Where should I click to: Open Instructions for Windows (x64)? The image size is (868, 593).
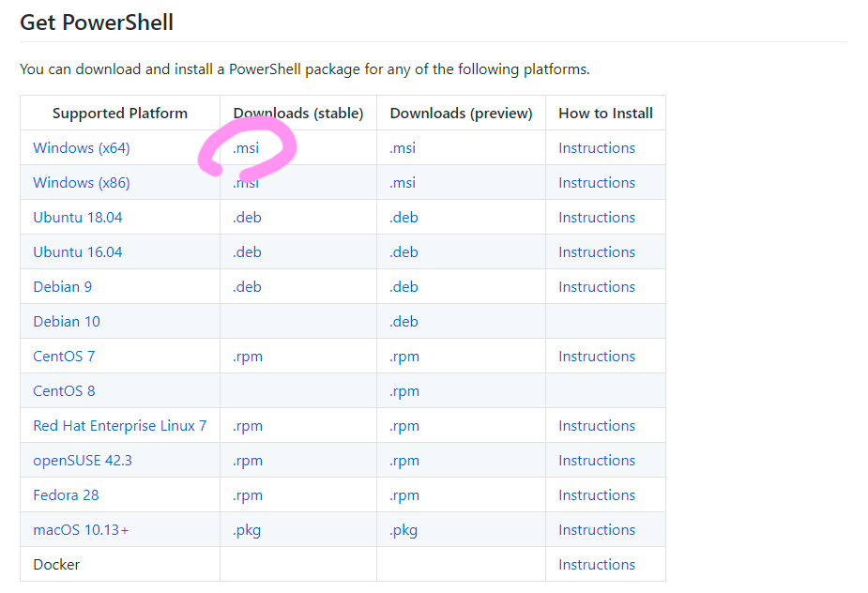click(x=597, y=148)
